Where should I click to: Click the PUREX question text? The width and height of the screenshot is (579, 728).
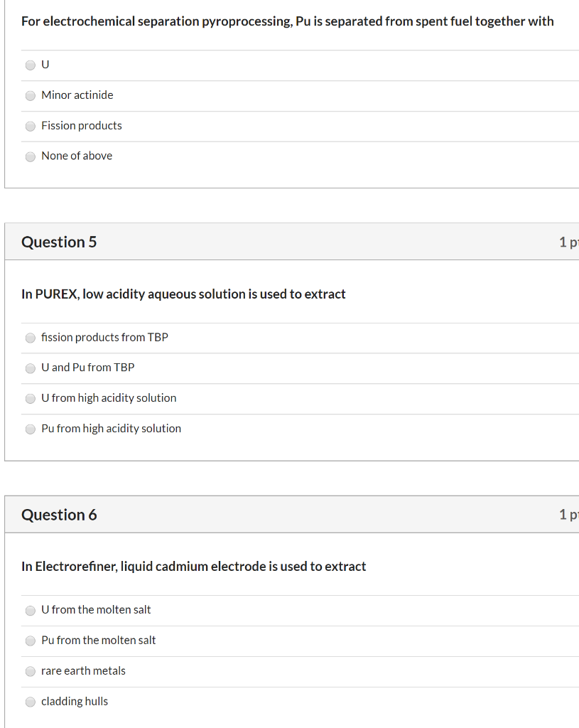point(183,294)
